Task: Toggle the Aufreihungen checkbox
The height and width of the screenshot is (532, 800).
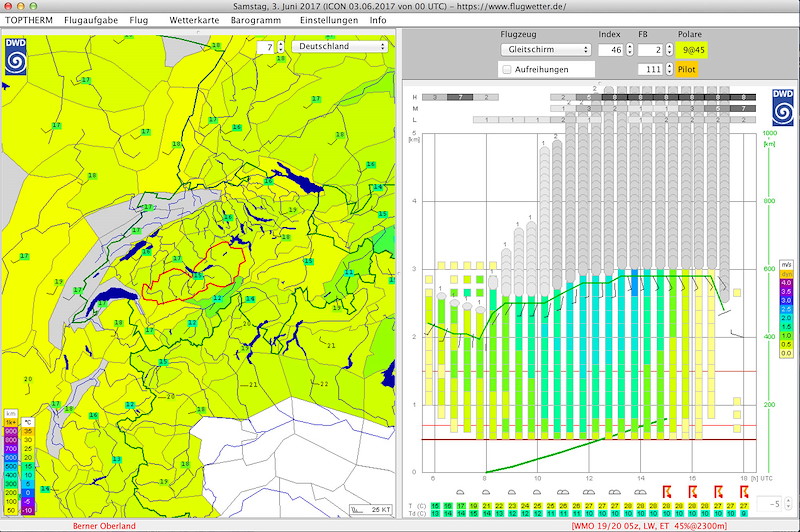Action: click(507, 69)
